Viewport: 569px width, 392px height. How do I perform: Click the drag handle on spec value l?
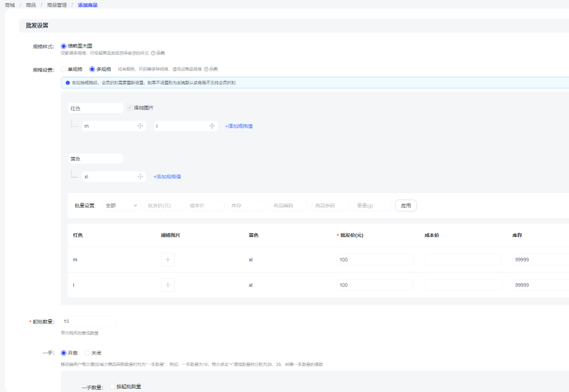212,126
